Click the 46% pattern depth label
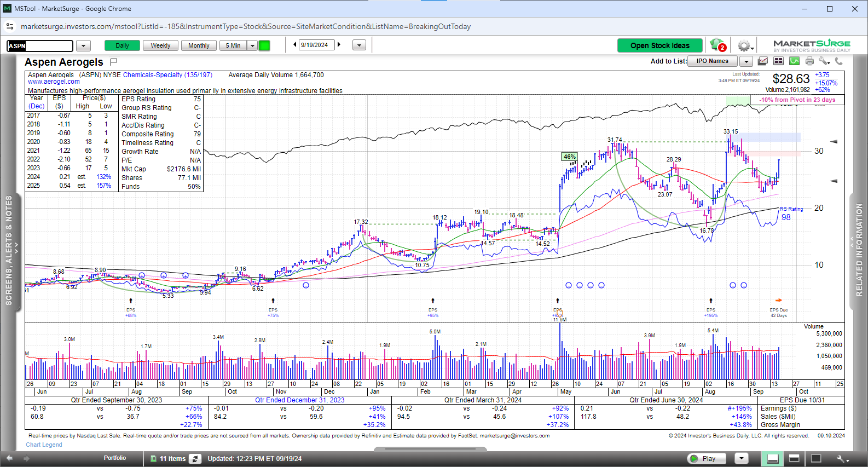Viewport: 868px width, 467px height. tap(570, 157)
